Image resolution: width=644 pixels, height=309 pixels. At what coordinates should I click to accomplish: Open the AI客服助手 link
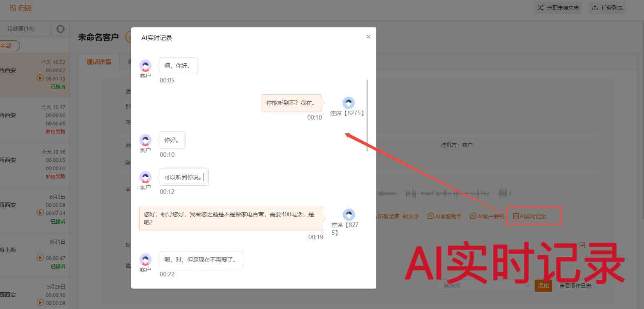point(445,216)
